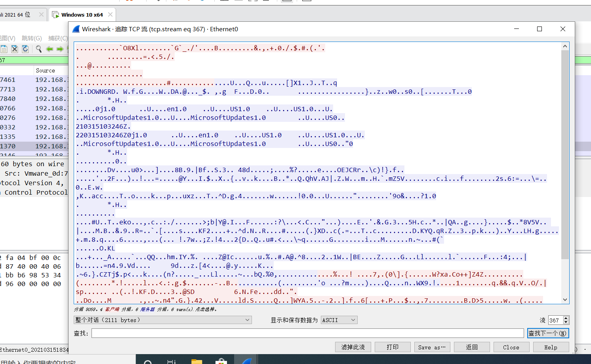This screenshot has width=591, height=364.
Task: Select the packet row ending 1335
Action: point(34,137)
